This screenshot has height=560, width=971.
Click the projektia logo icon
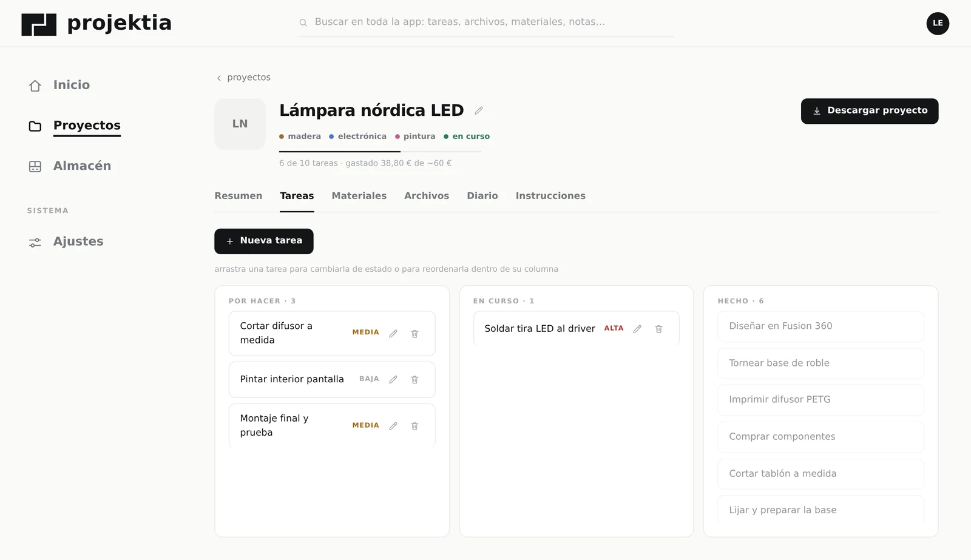click(x=39, y=24)
